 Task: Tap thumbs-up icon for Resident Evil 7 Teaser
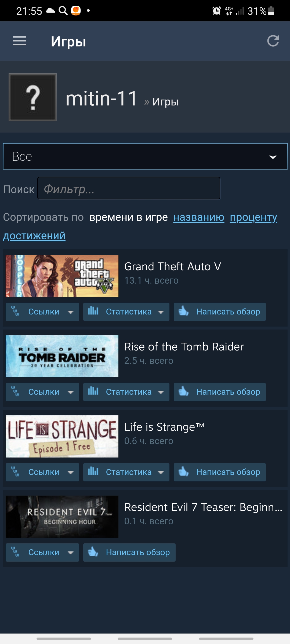(93, 552)
